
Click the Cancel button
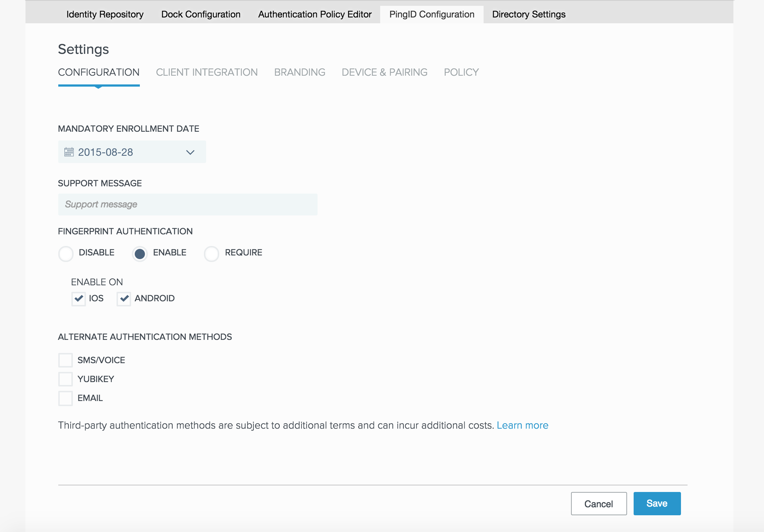598,504
